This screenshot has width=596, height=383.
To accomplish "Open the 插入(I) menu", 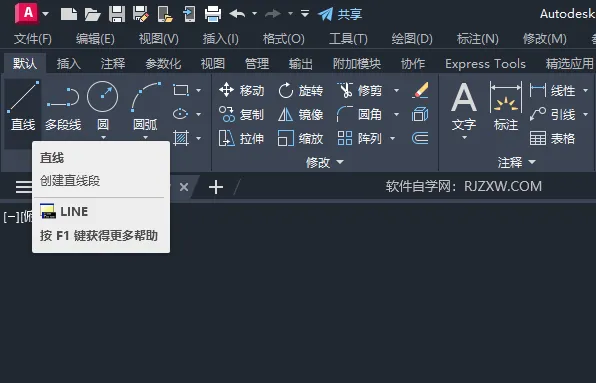I will (220, 39).
